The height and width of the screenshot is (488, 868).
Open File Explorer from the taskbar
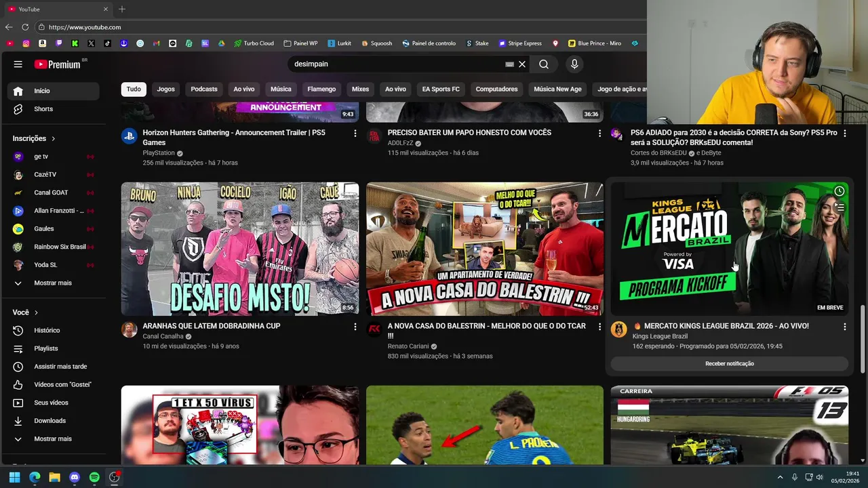[x=54, y=477]
